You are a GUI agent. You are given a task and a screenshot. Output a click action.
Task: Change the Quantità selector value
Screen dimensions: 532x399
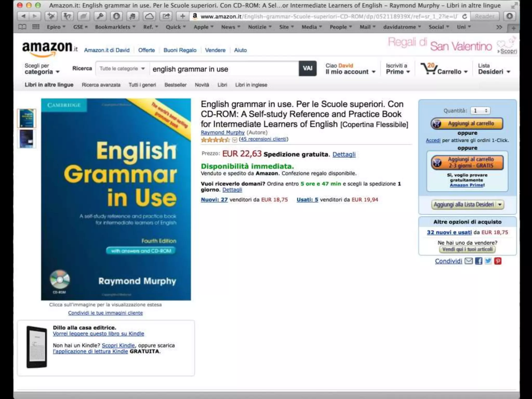(x=480, y=111)
